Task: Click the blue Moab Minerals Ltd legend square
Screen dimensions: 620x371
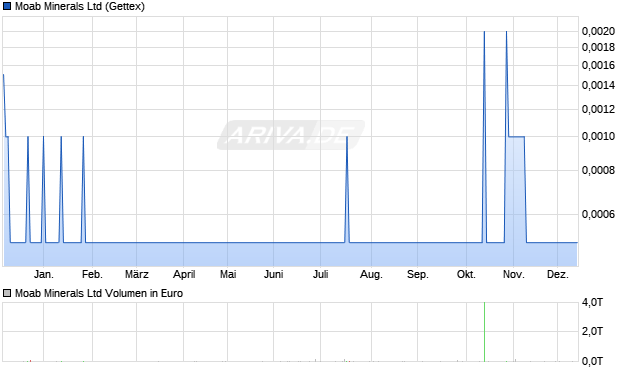Action: [7, 6]
